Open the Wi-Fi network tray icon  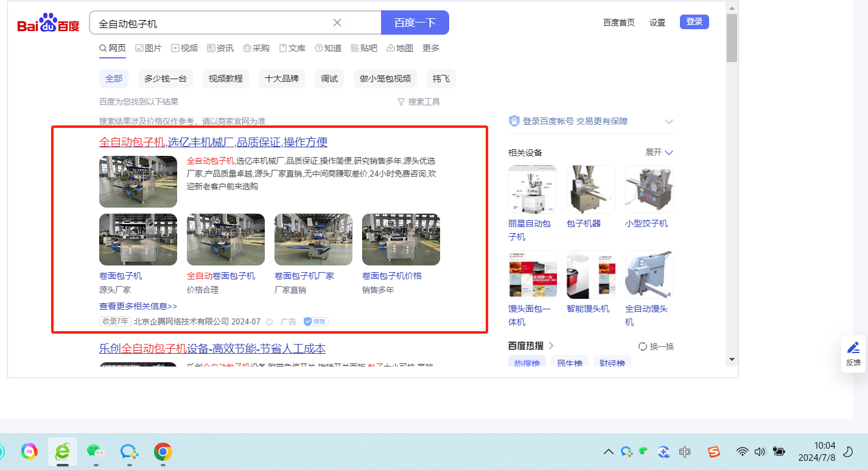coord(742,452)
